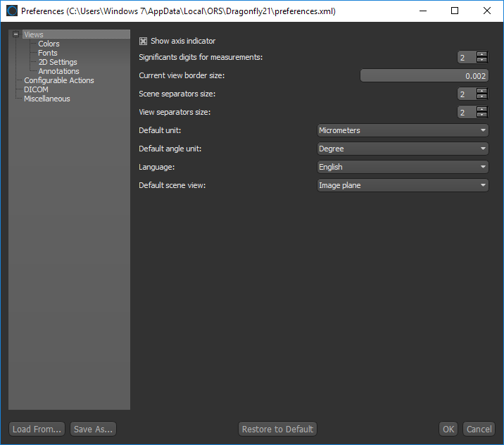Viewport: 504px width, 445px height.
Task: Click the Dragonfly app icon in title bar
Action: [11, 11]
